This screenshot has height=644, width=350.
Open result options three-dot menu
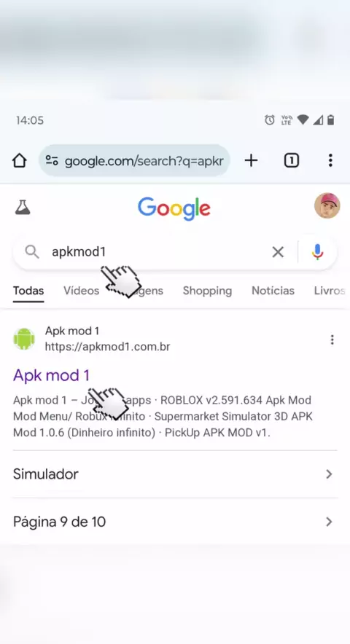pos(332,339)
